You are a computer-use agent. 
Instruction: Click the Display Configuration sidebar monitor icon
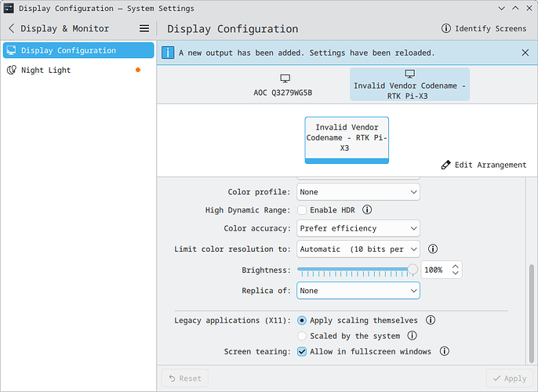pyautogui.click(x=11, y=50)
